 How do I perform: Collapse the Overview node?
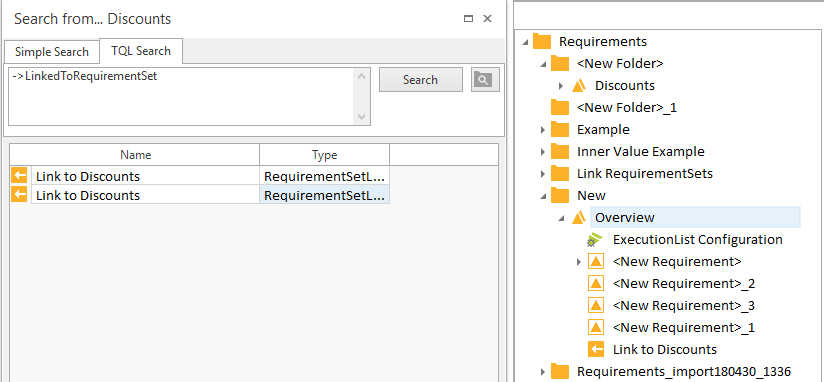click(561, 218)
